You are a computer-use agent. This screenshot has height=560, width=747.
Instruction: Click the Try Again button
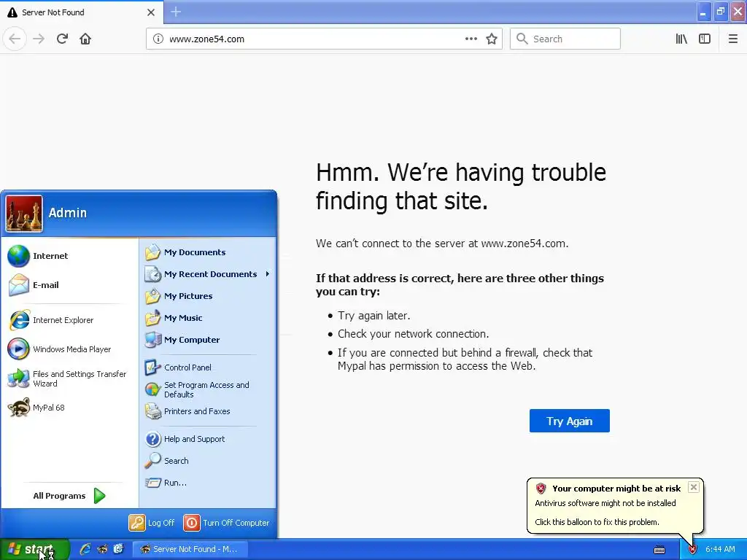569,421
